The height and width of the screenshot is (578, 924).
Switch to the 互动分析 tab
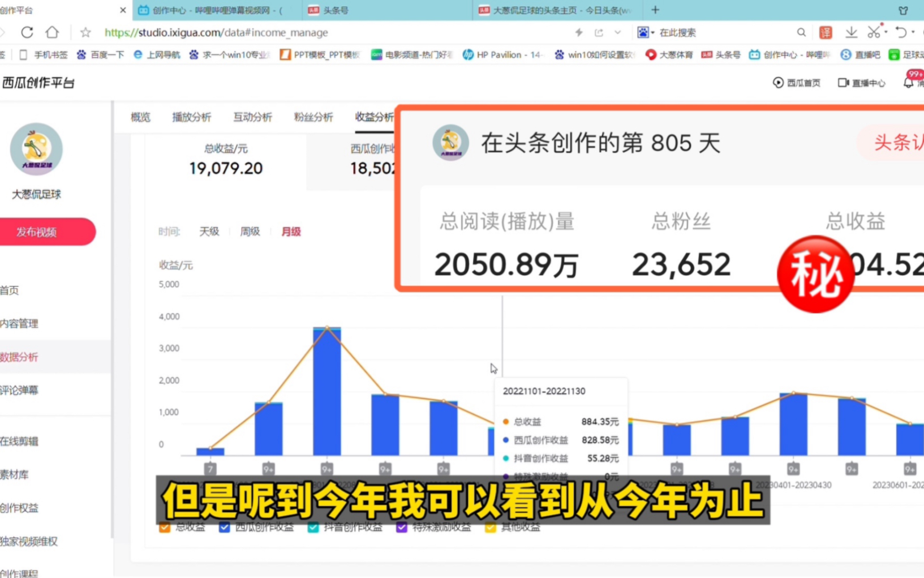[252, 117]
